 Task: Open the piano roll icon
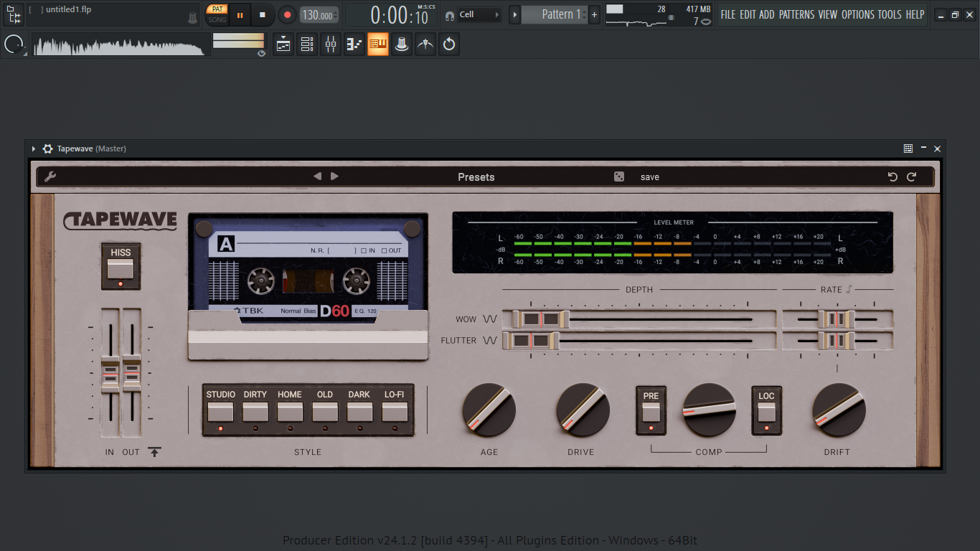(354, 44)
